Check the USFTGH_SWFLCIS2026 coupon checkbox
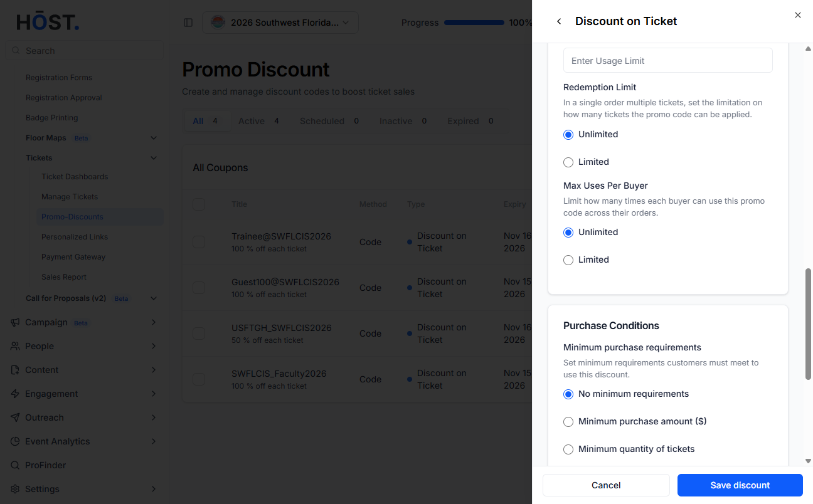 199,333
